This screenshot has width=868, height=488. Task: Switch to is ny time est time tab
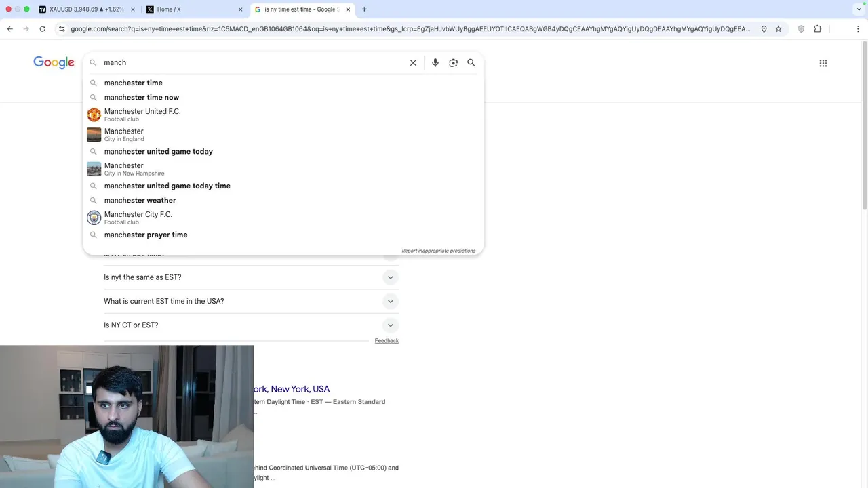tap(302, 9)
